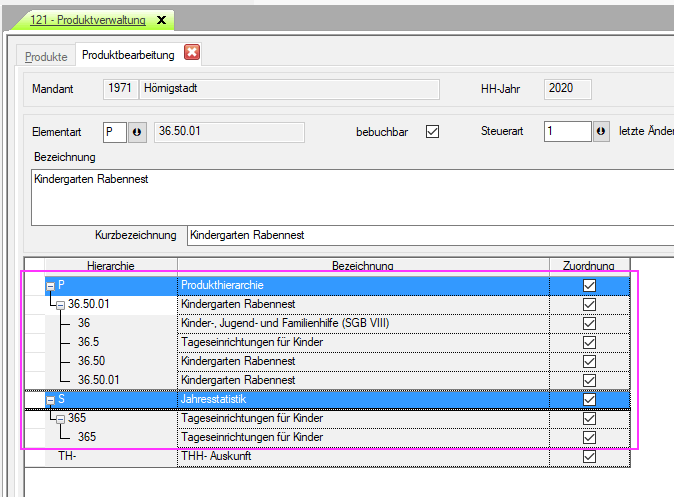This screenshot has height=497, width=674.
Task: Click the large Bezeichnung text area
Action: coord(350,198)
